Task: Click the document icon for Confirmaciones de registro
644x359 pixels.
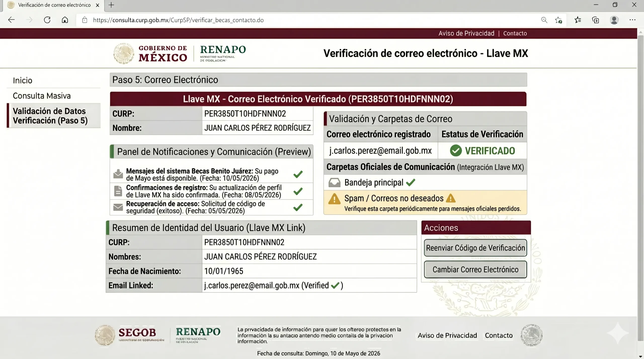Action: [118, 191]
